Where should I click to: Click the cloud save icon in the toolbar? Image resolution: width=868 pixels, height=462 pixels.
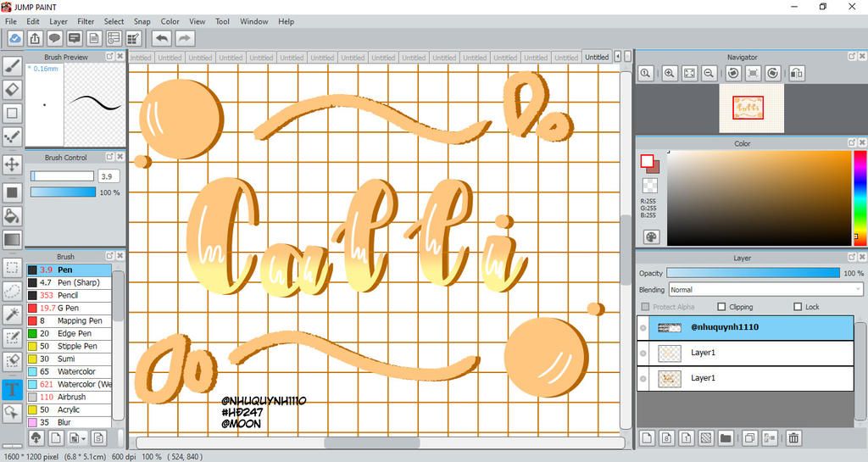15,38
